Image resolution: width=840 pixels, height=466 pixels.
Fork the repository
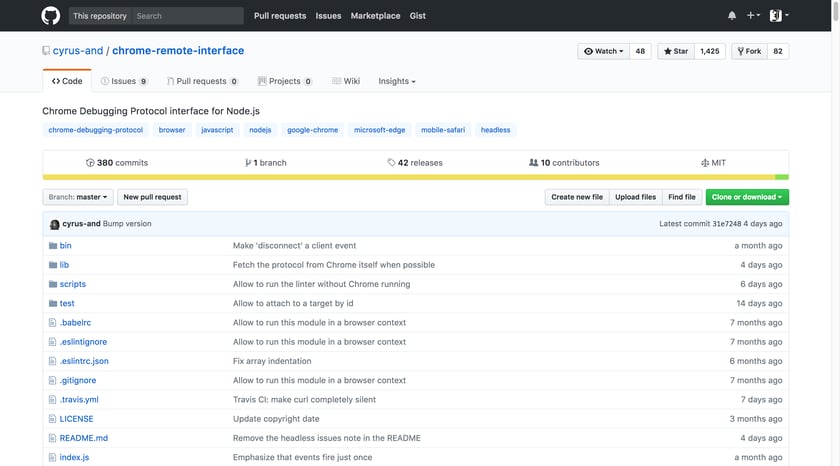(749, 51)
